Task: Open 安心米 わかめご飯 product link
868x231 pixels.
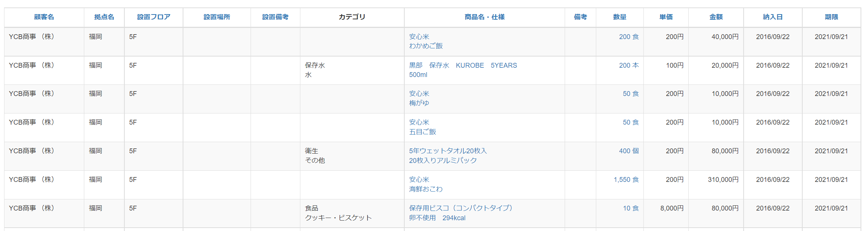Action: [426, 41]
